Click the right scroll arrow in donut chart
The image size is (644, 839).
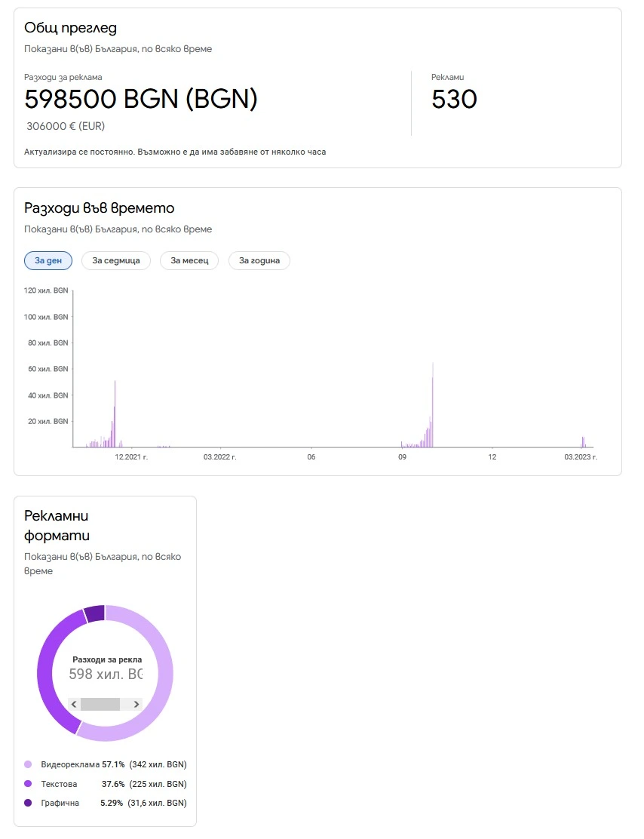136,704
